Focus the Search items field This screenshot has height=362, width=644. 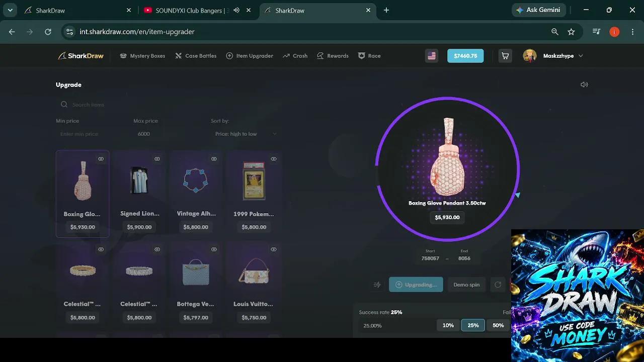pos(169,105)
